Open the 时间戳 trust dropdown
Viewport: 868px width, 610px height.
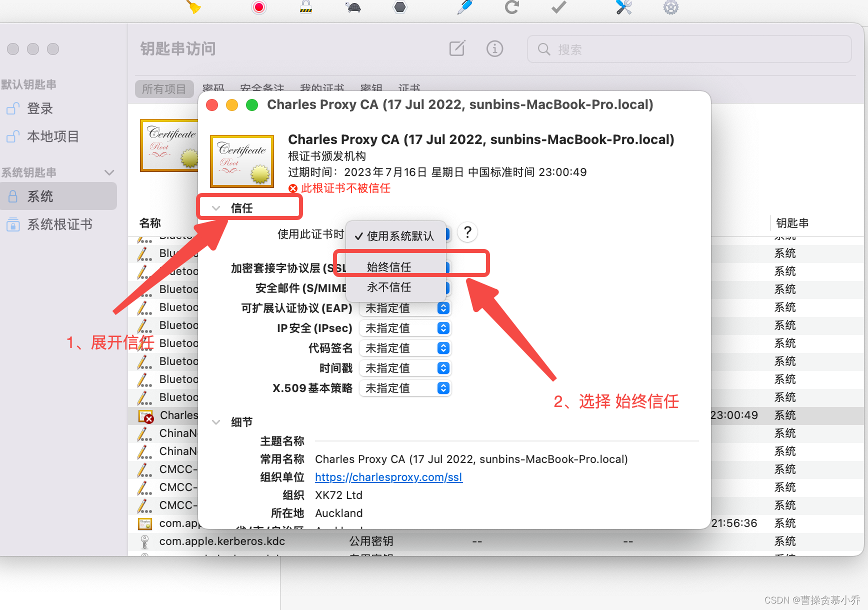[405, 368]
